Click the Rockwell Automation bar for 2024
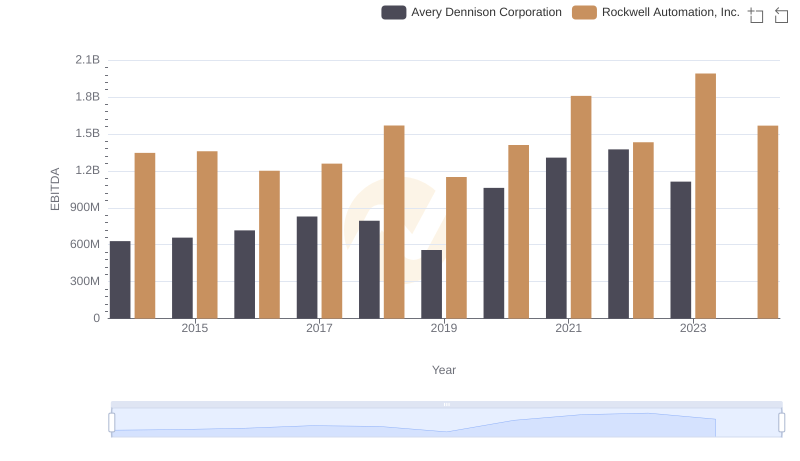800x461 pixels. pyautogui.click(x=767, y=222)
